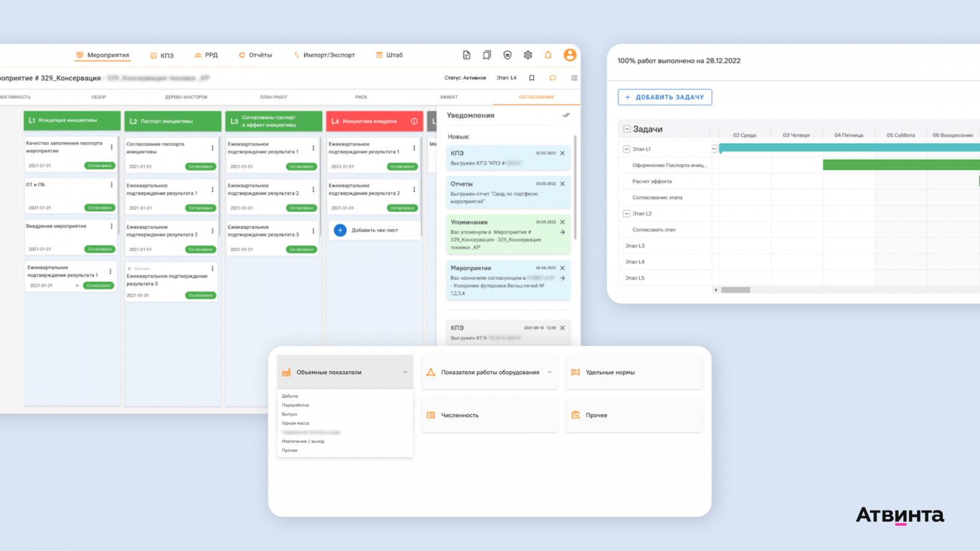
Task: Follow the arrow on the Упоминания notification
Action: (x=563, y=232)
